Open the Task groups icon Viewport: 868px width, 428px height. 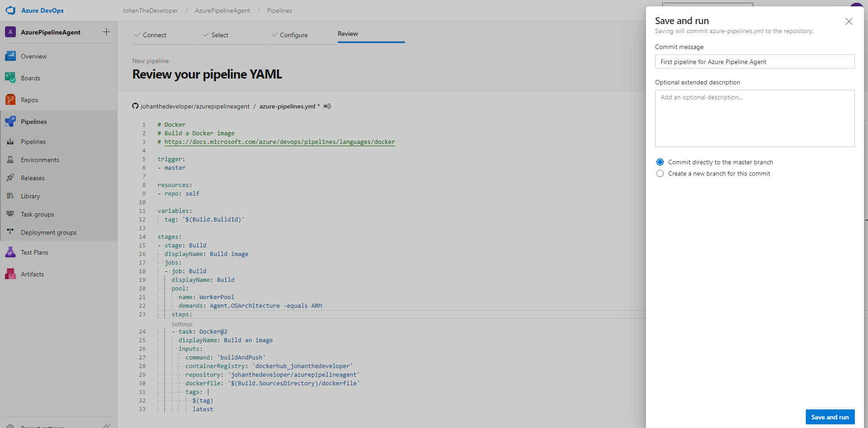(10, 214)
